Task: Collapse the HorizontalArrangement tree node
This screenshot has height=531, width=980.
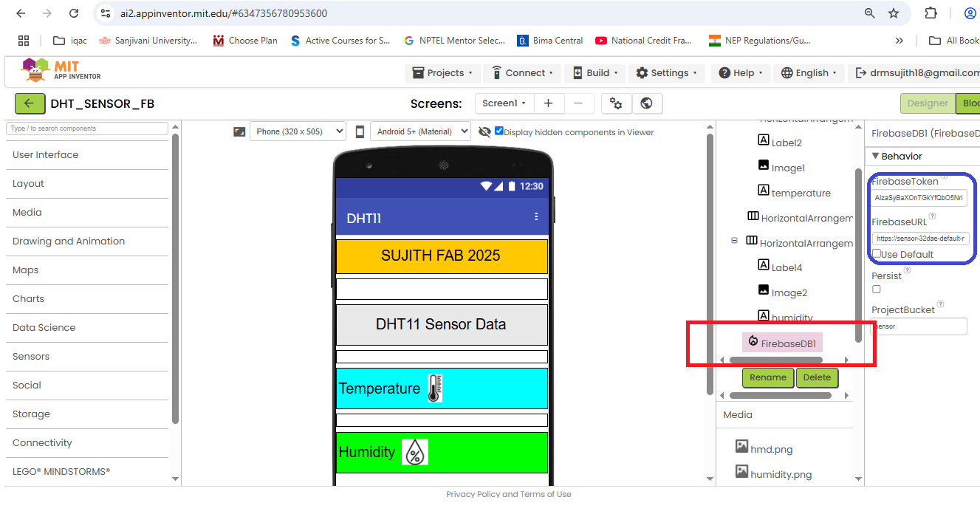Action: point(734,241)
